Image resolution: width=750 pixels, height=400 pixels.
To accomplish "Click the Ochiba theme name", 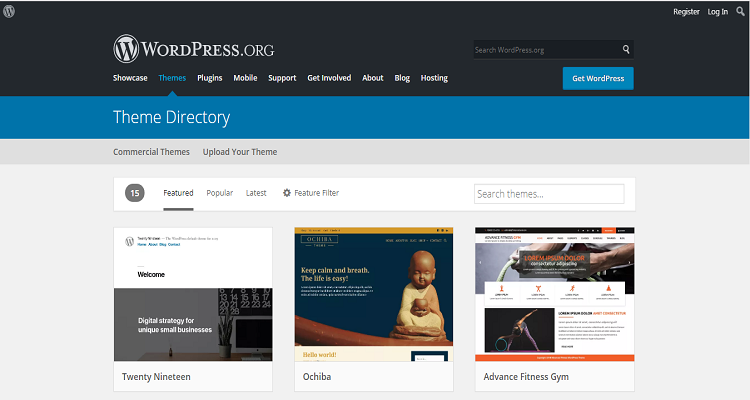I will coord(317,377).
